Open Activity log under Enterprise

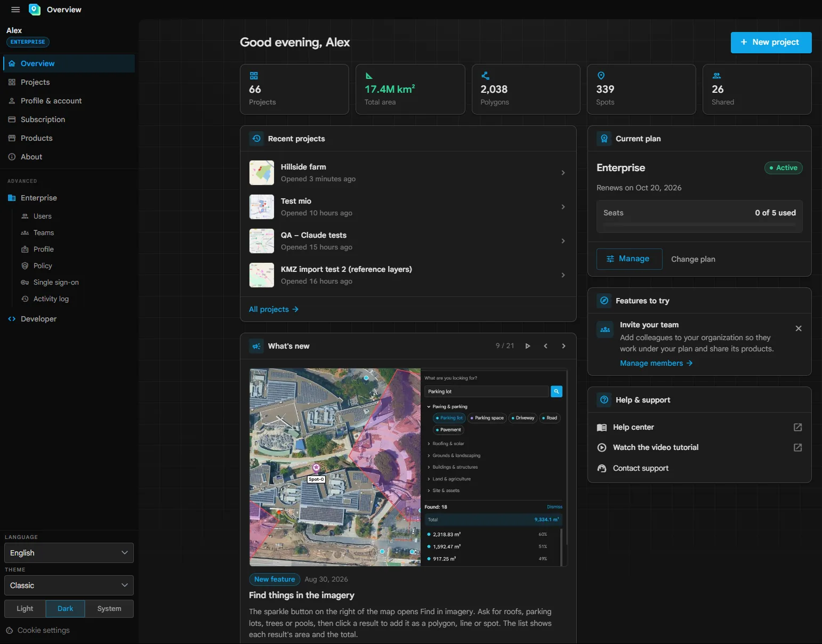pyautogui.click(x=51, y=299)
